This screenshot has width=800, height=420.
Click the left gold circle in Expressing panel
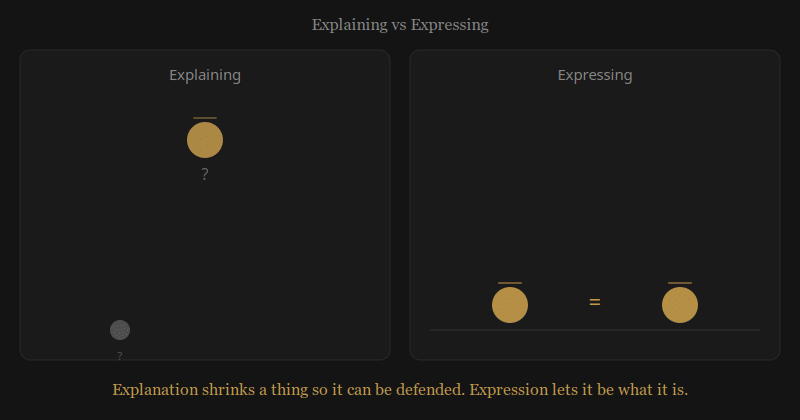coord(510,305)
